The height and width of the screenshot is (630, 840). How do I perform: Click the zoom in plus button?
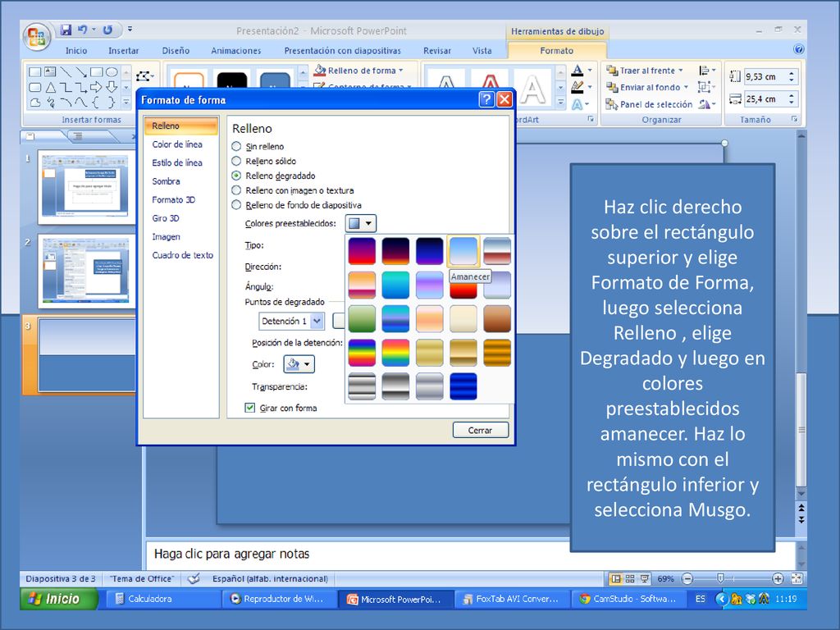778,578
